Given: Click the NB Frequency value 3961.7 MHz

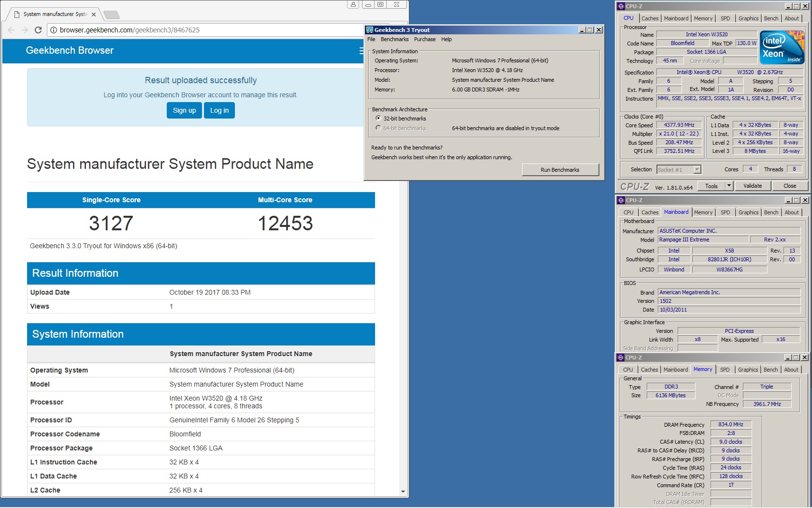Looking at the screenshot, I should coord(767,404).
